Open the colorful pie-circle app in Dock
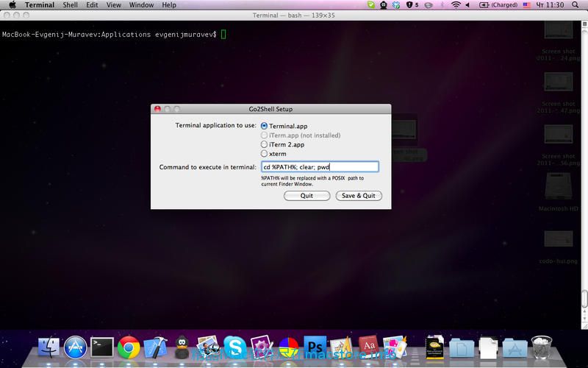588x368 pixels. coord(288,347)
